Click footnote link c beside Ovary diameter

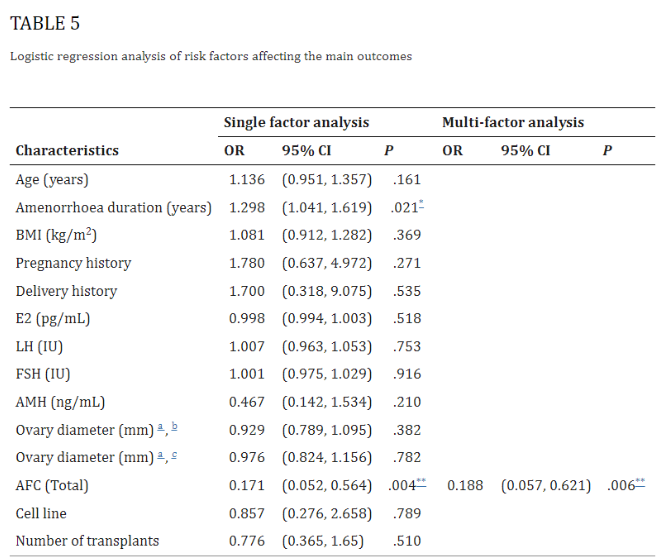click(x=175, y=455)
